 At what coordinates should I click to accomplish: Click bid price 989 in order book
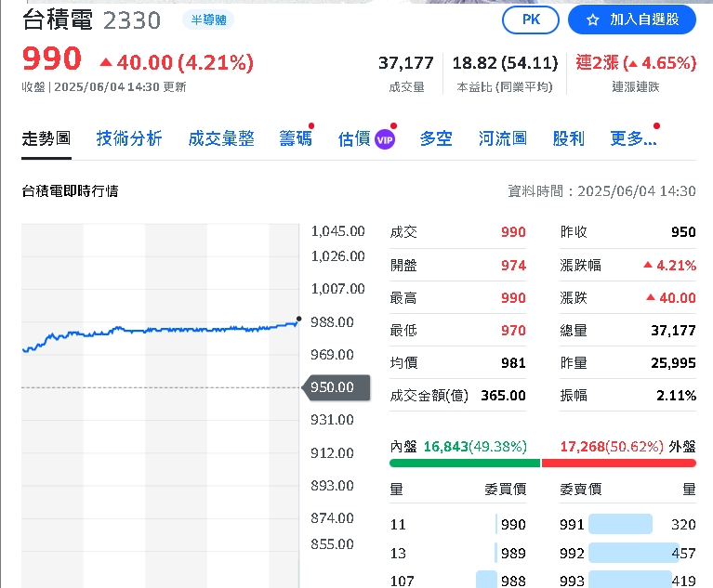pos(513,553)
